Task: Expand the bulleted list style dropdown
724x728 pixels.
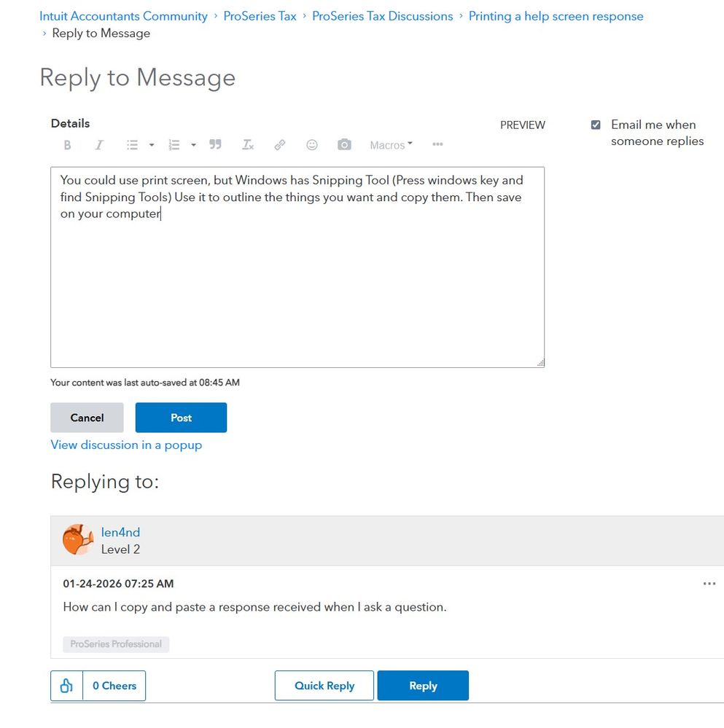Action: (x=152, y=145)
